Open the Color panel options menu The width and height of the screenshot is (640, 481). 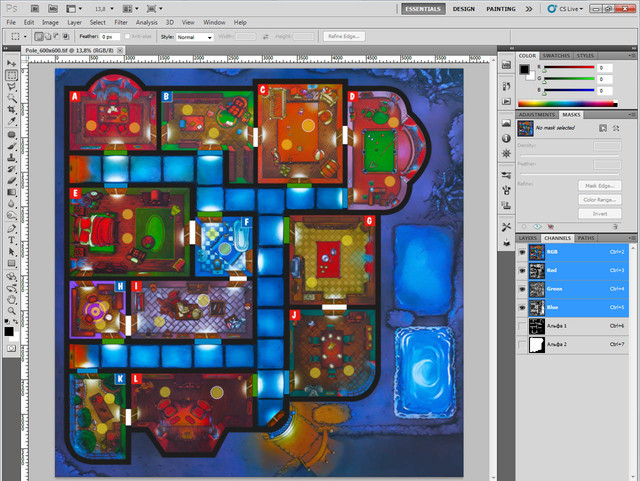632,55
